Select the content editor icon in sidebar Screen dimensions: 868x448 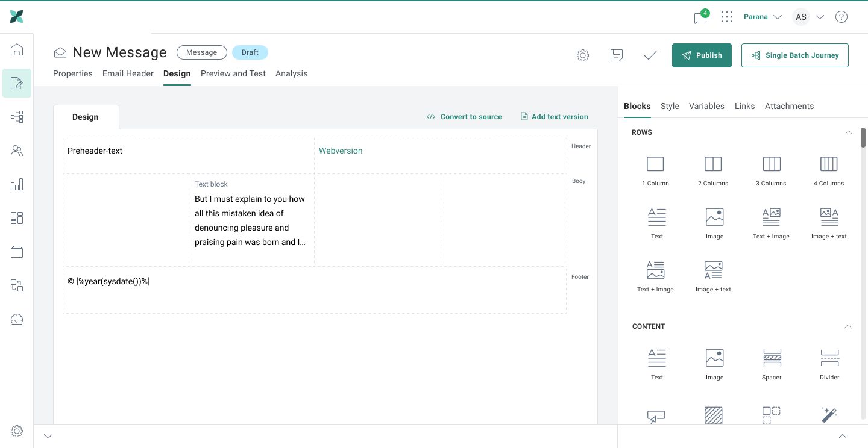(17, 83)
